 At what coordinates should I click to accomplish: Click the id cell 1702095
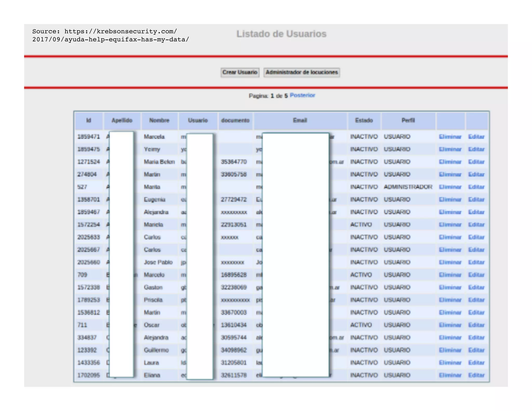pos(89,375)
